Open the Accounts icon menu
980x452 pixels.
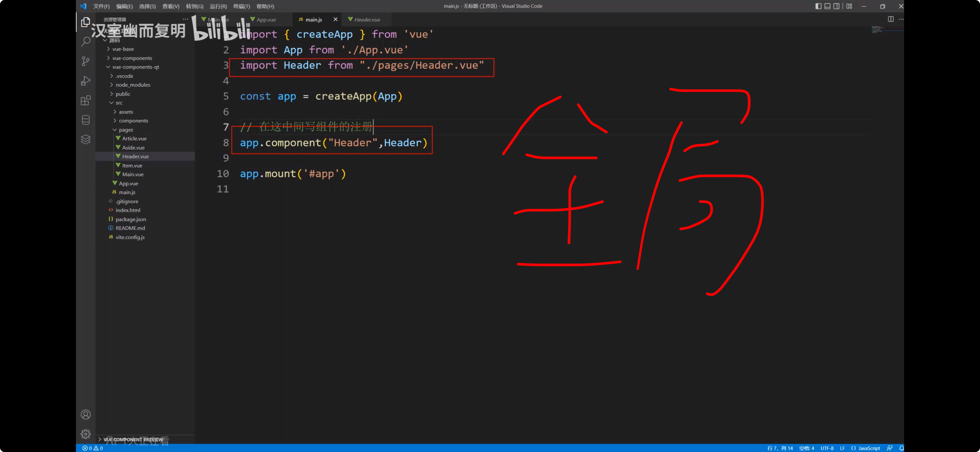click(x=86, y=414)
